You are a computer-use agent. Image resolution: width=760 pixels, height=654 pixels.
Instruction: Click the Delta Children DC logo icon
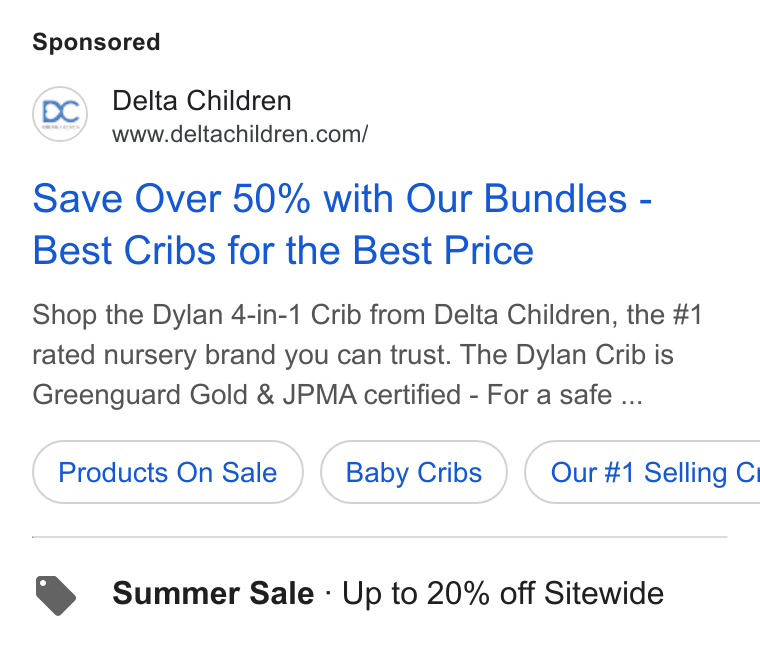click(60, 114)
